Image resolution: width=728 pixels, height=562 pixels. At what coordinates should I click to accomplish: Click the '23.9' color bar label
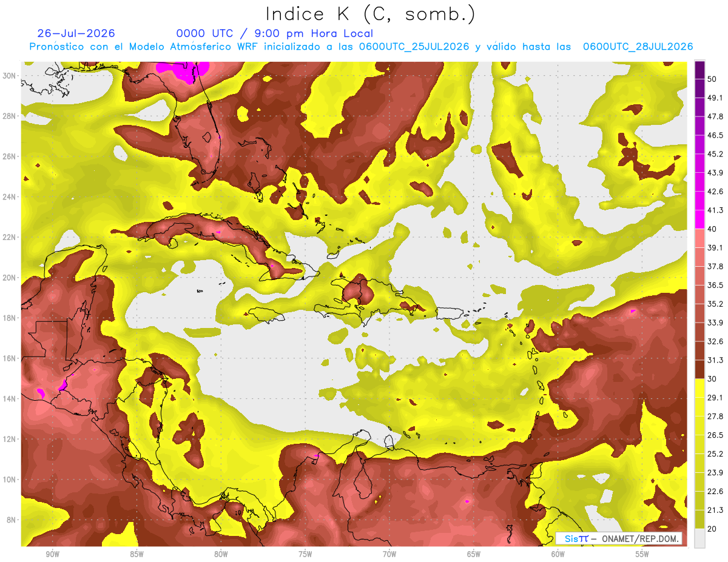pos(715,472)
